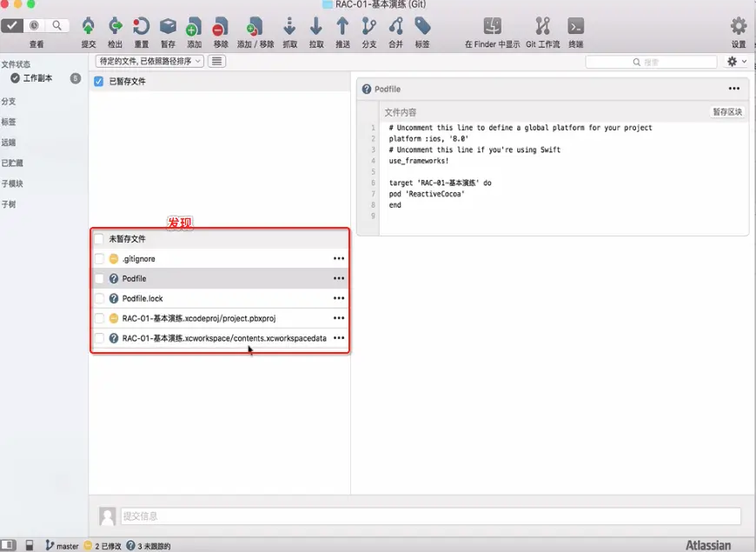Check the Podfile row checkbox
Screen dimensions: 756x552
click(x=99, y=278)
